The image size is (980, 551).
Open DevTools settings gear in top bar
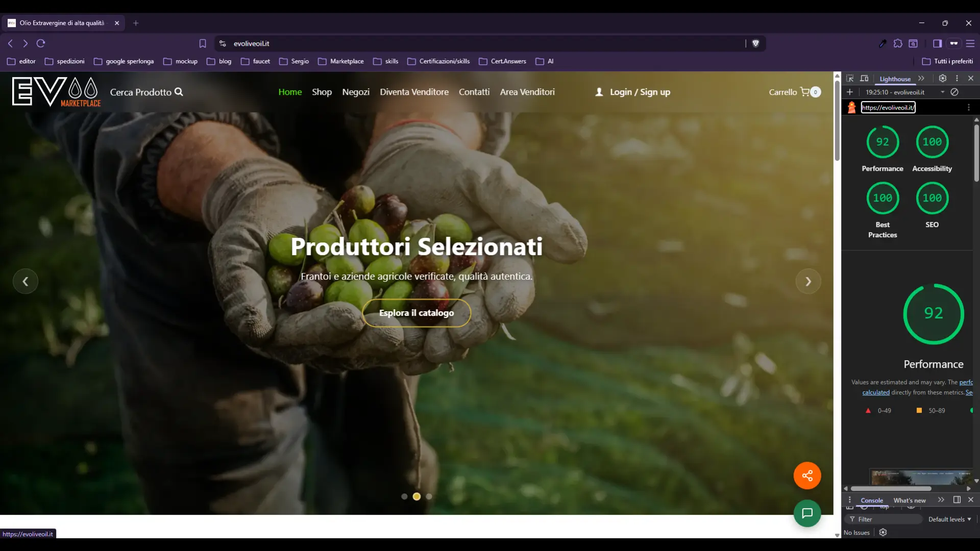pos(943,79)
